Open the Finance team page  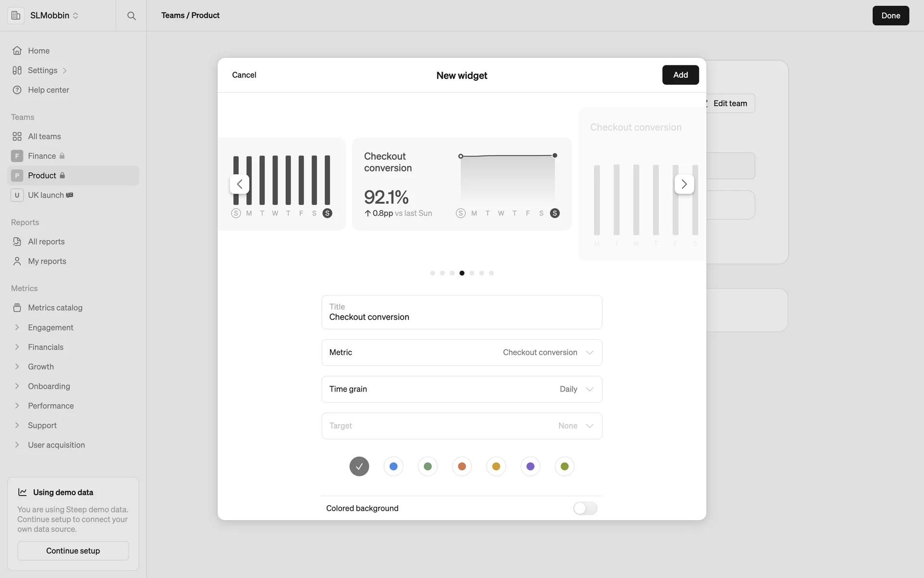tap(42, 156)
